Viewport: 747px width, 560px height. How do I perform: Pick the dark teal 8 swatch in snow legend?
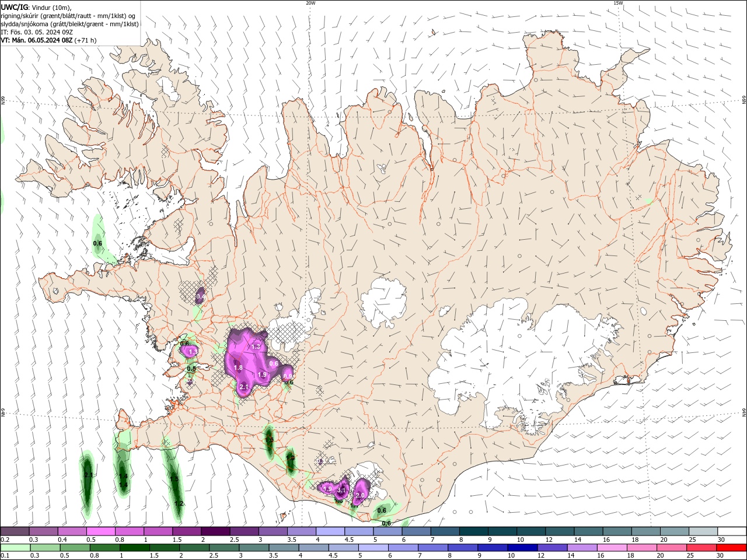click(x=473, y=531)
